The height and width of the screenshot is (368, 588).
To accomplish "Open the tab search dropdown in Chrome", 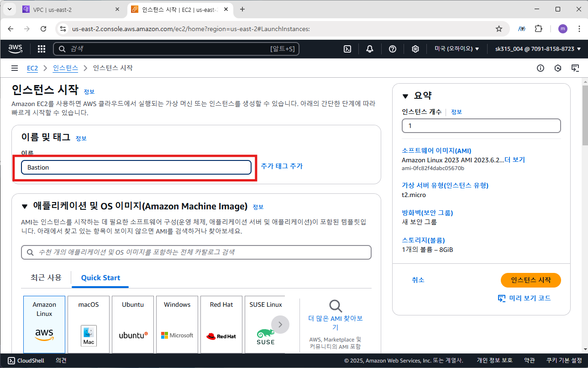I will tap(10, 9).
